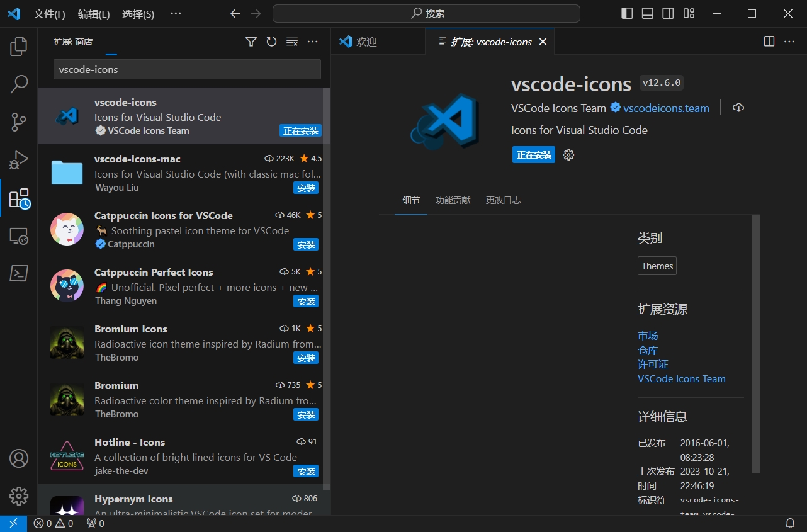Click the extension details scrollbar
The image size is (807, 532).
756,344
